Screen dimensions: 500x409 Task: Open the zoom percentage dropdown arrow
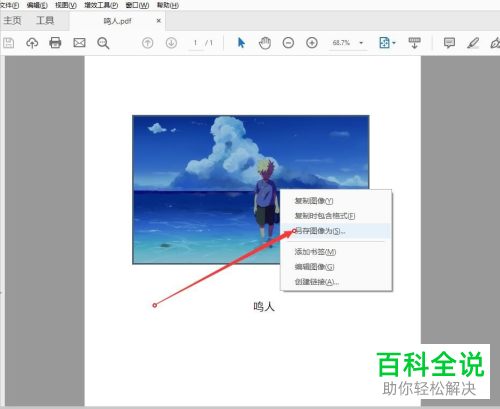(361, 43)
